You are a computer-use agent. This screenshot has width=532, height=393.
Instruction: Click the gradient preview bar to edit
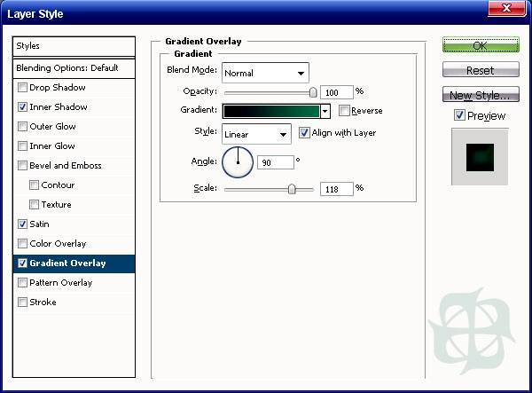click(271, 111)
